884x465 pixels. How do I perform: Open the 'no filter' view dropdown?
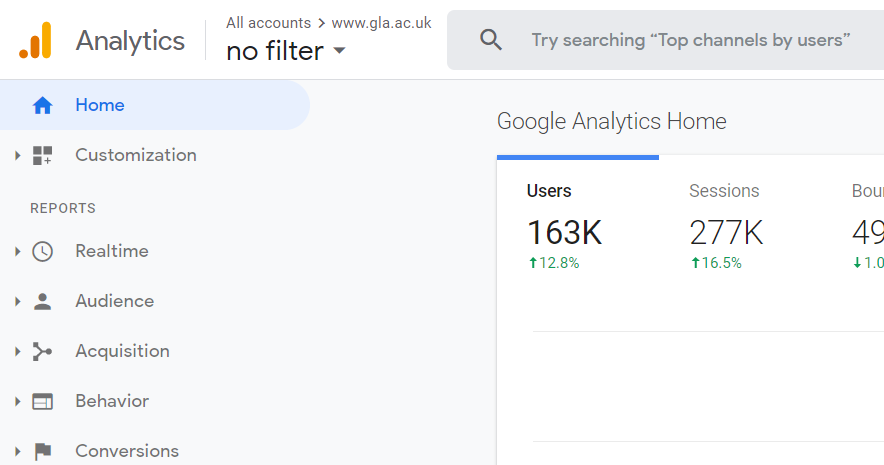(285, 51)
